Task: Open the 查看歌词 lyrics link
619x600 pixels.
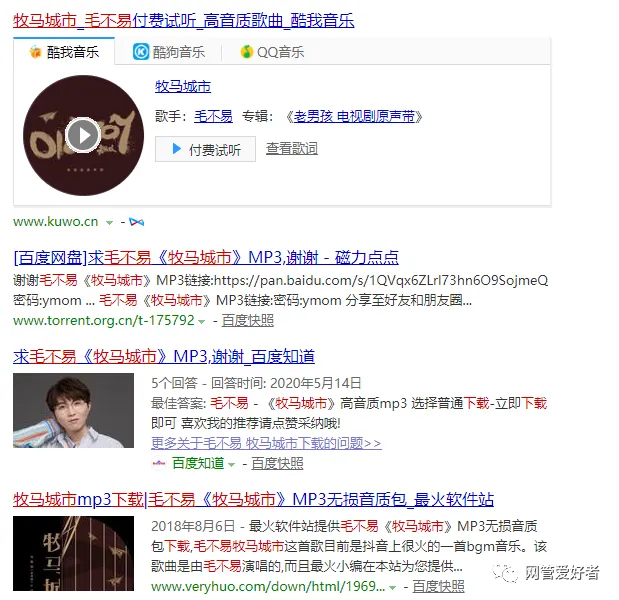Action: point(292,149)
